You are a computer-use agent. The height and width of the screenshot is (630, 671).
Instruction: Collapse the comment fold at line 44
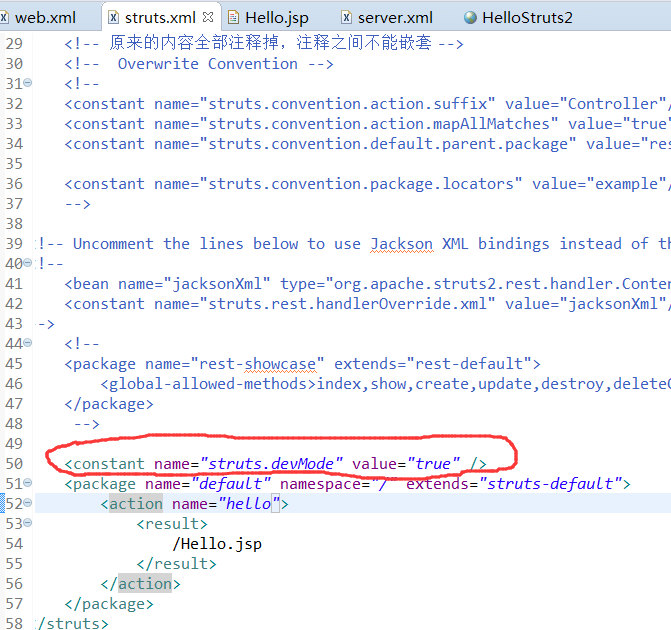28,342
